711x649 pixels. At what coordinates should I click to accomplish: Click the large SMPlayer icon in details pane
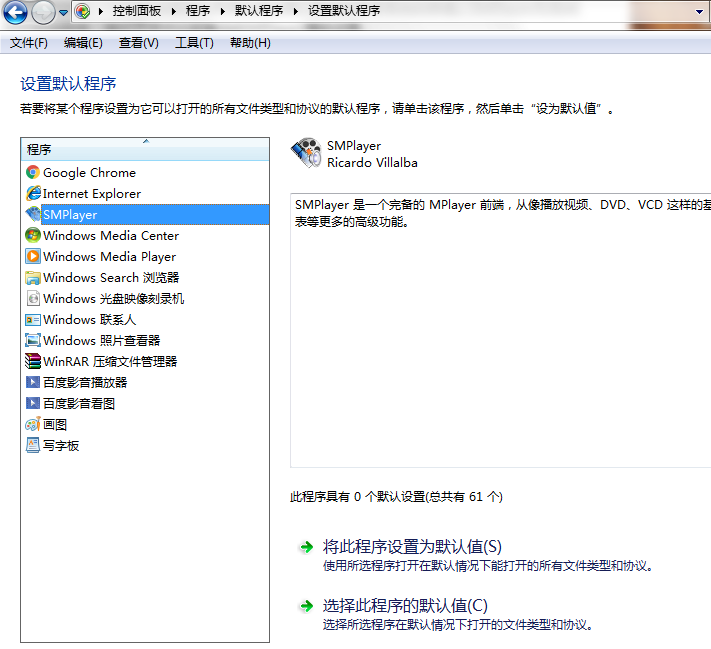[306, 153]
